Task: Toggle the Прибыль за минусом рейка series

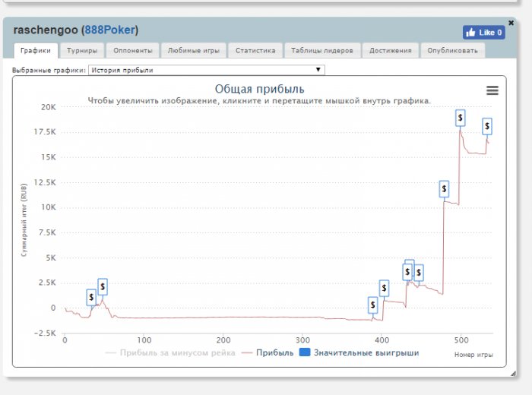Action: (x=170, y=352)
